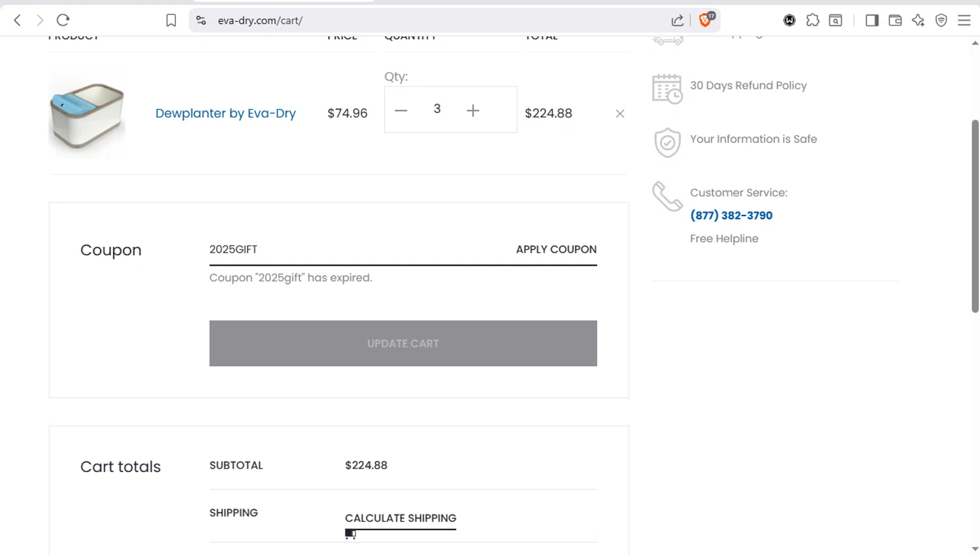The height and width of the screenshot is (555, 980).
Task: Select the Free Helpline text
Action: [x=724, y=238]
